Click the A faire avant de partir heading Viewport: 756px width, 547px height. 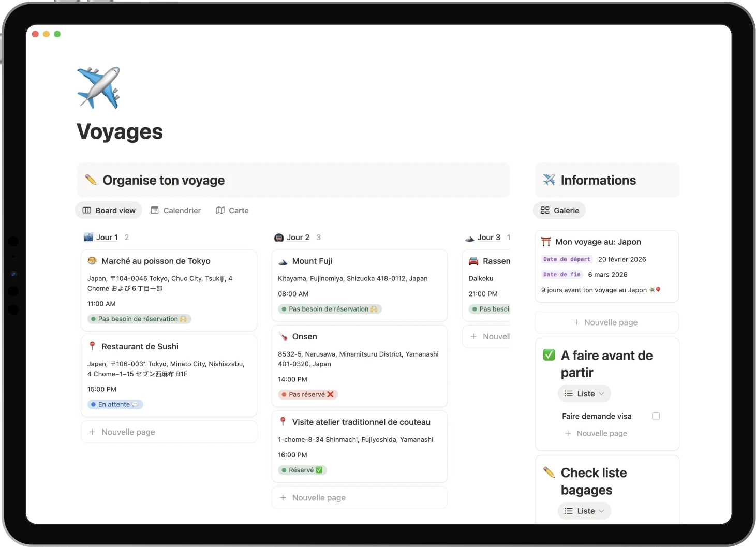[x=606, y=364]
